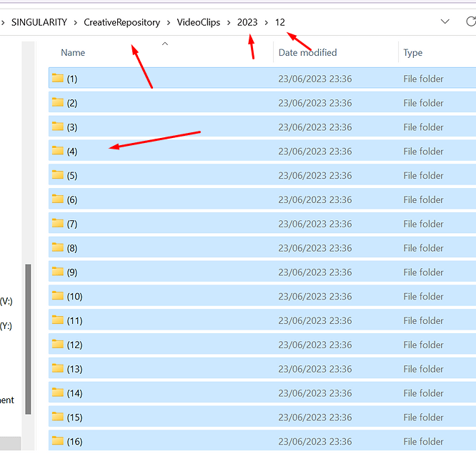Expand chevron after CreativeRepository in path

coord(169,22)
